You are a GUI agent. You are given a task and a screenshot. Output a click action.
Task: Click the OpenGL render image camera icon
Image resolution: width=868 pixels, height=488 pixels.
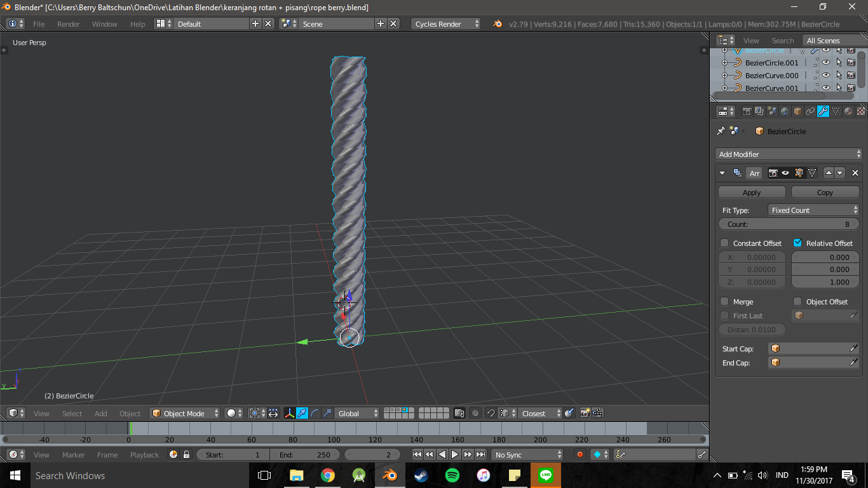585,413
